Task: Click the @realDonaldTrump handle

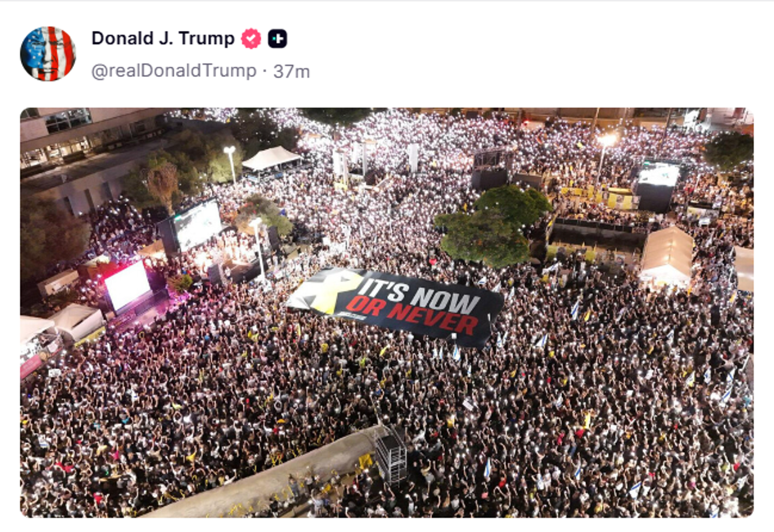Action: (174, 71)
